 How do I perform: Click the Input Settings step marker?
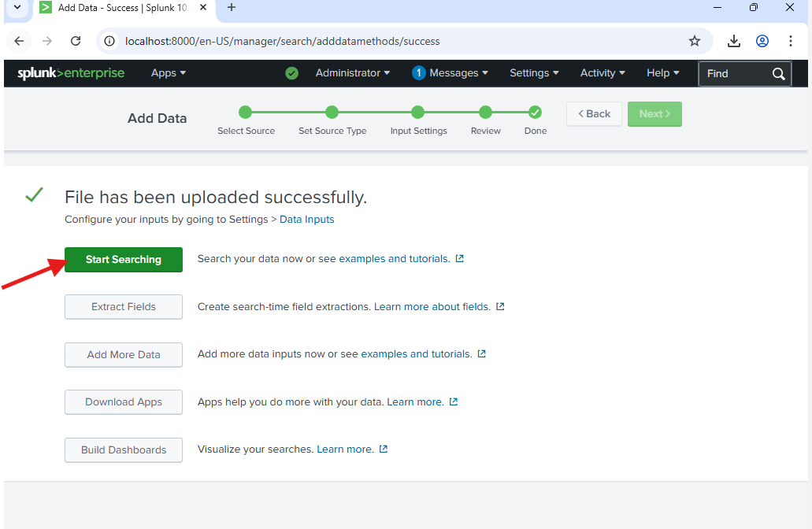coord(418,112)
